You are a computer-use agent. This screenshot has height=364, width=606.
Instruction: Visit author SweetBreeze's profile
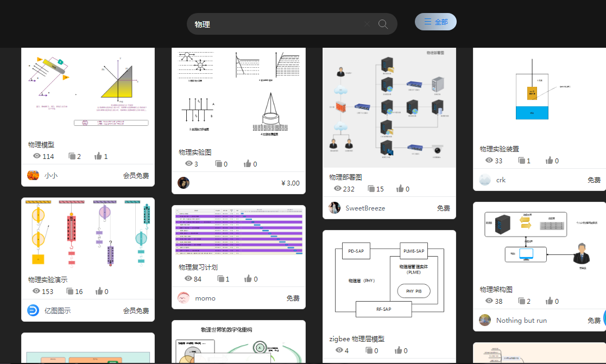pos(365,208)
